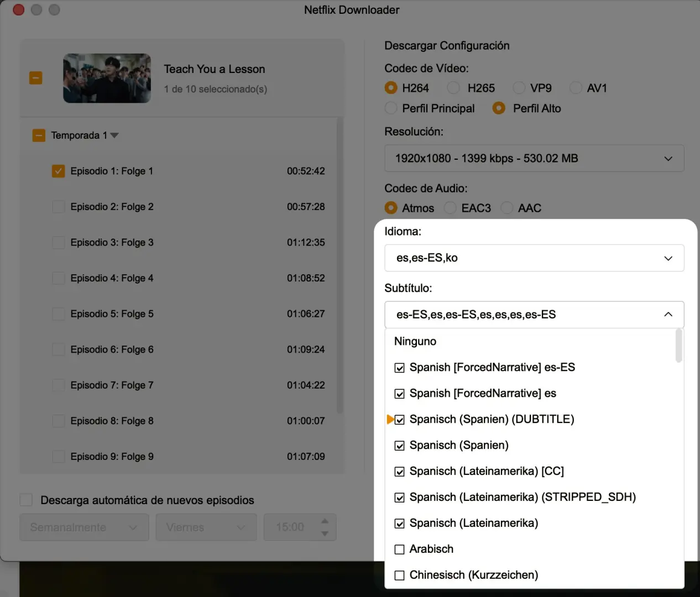The width and height of the screenshot is (700, 597).
Task: Collapse the Subtítulo dropdown
Action: tap(534, 315)
